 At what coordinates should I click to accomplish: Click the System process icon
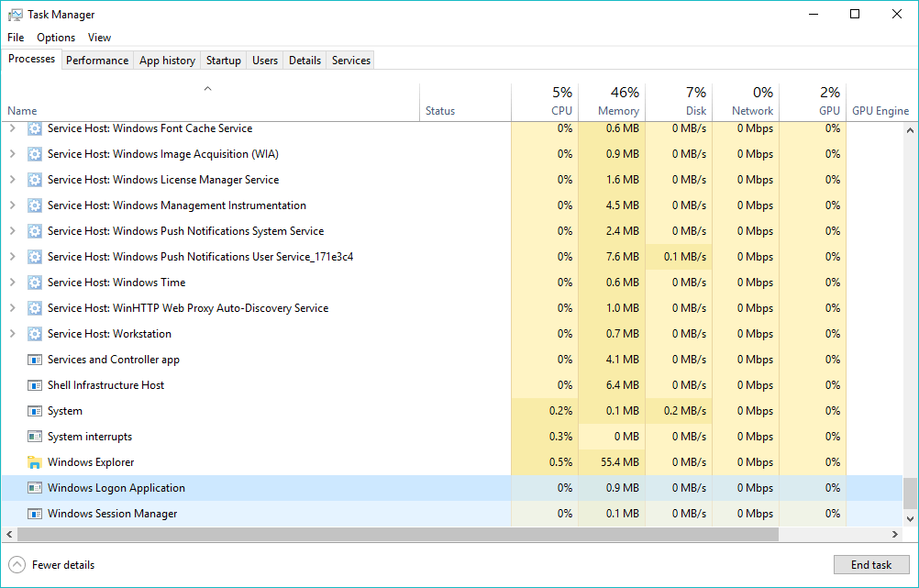[x=34, y=411]
